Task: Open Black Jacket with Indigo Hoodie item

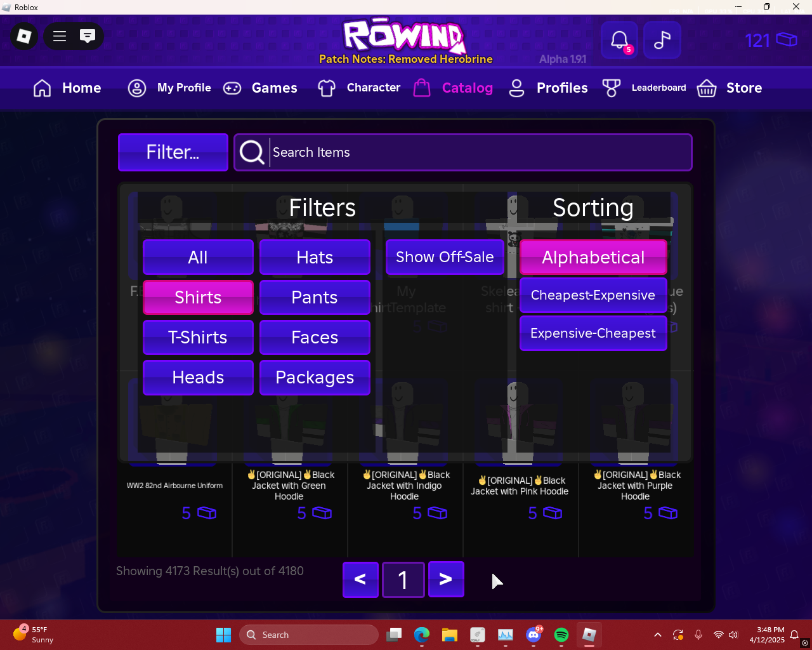Action: pos(405,486)
